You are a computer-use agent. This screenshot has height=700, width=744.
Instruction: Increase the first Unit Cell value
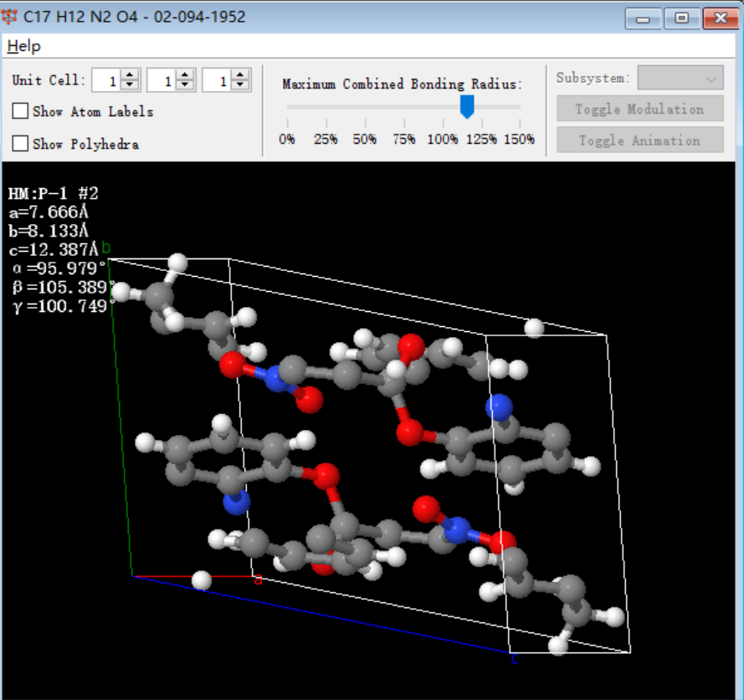click(130, 75)
